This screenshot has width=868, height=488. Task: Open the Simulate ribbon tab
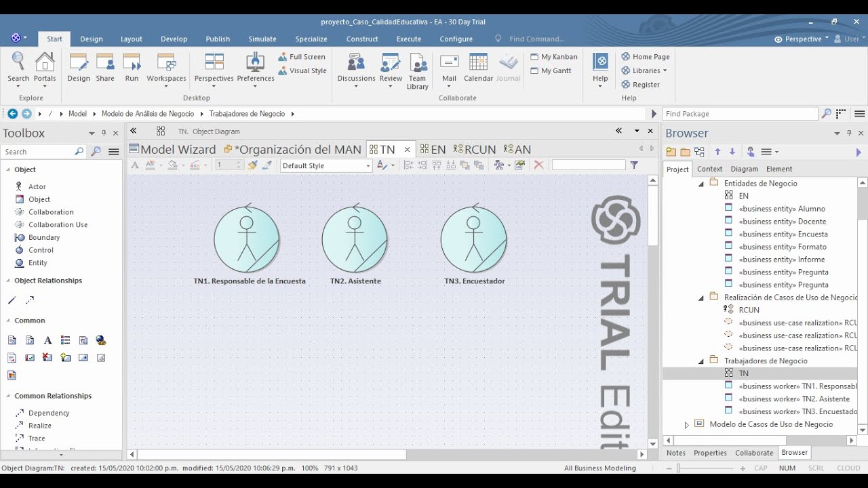(x=262, y=39)
